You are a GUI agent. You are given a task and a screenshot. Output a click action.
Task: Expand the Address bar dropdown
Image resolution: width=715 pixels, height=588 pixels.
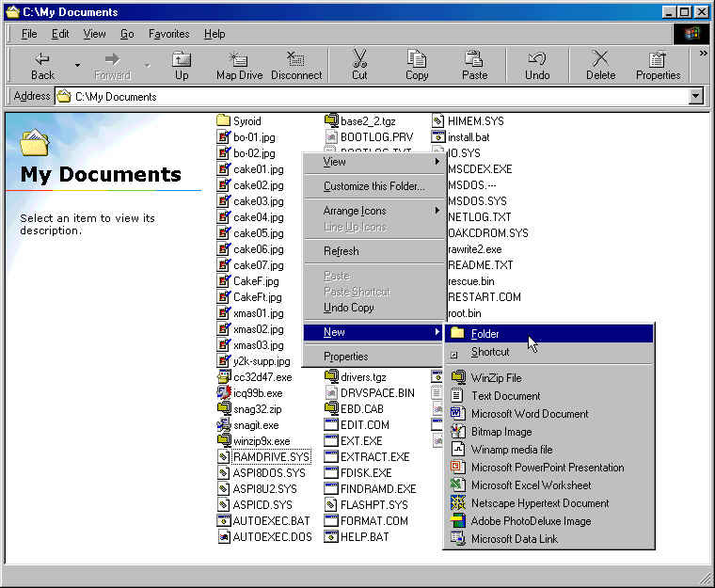coord(696,96)
